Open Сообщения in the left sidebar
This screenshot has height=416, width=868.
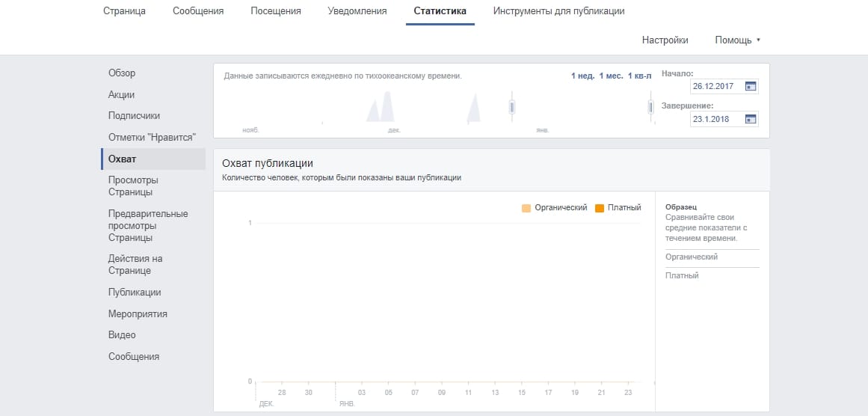tap(133, 357)
